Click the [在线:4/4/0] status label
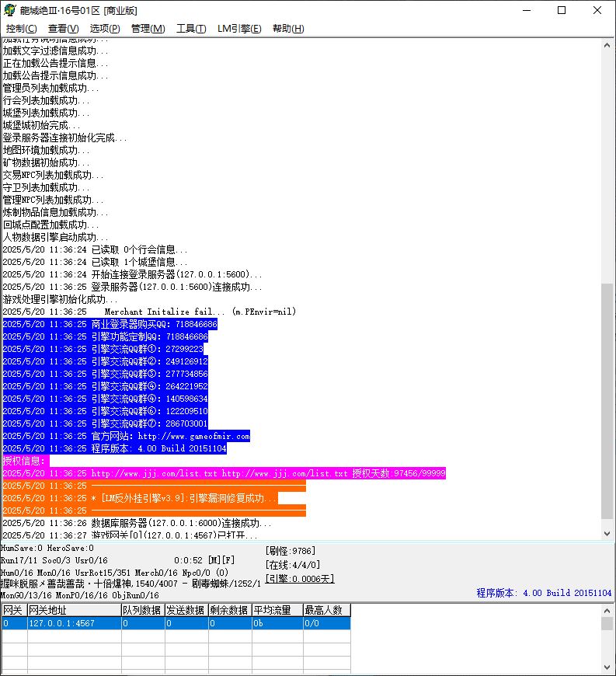The width and height of the screenshot is (616, 676). click(293, 564)
